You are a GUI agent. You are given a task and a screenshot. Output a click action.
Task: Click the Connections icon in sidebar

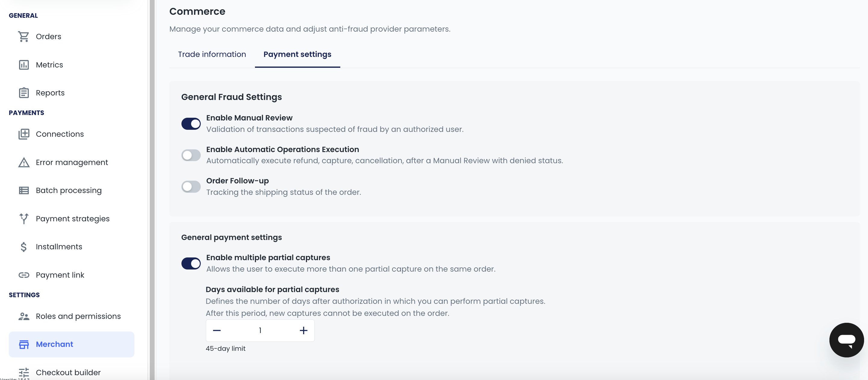tap(24, 134)
